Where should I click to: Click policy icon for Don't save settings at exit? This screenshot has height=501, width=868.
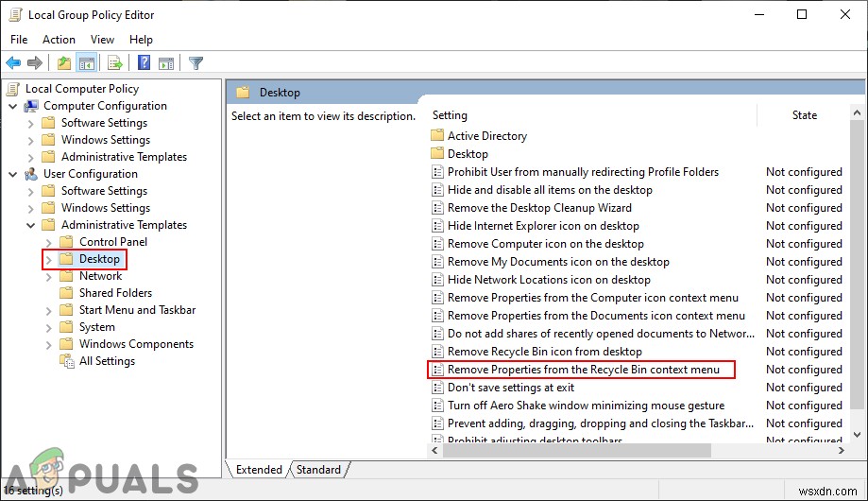pyautogui.click(x=437, y=388)
